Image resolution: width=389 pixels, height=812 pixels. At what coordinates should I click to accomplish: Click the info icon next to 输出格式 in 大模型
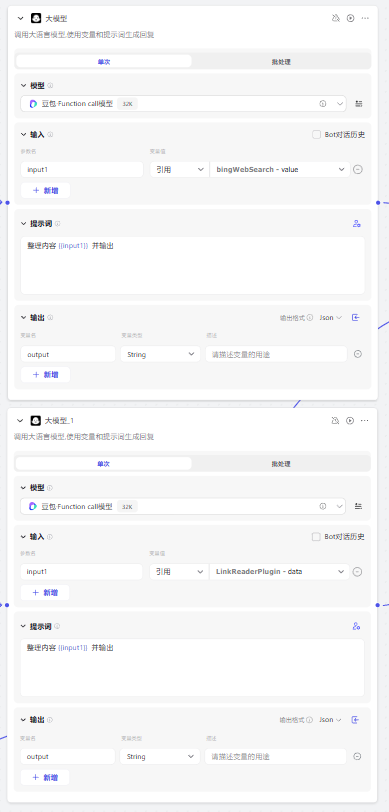pyautogui.click(x=310, y=317)
